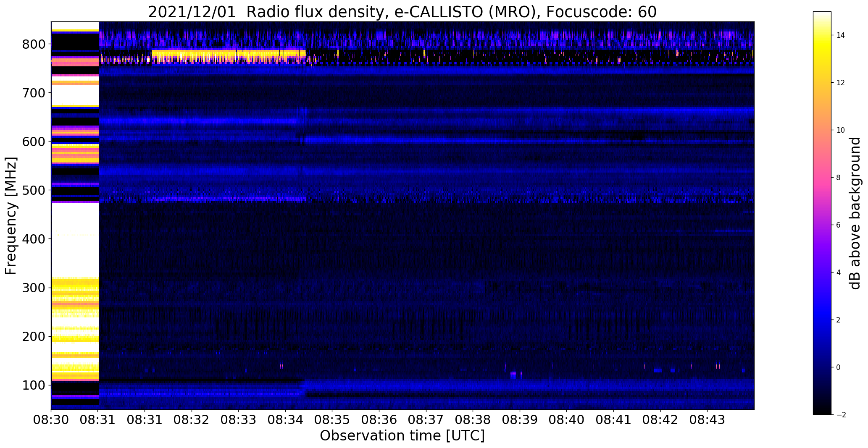The image size is (868, 448).
Task: Click the 08:32 time tick label
Action: pyautogui.click(x=192, y=420)
